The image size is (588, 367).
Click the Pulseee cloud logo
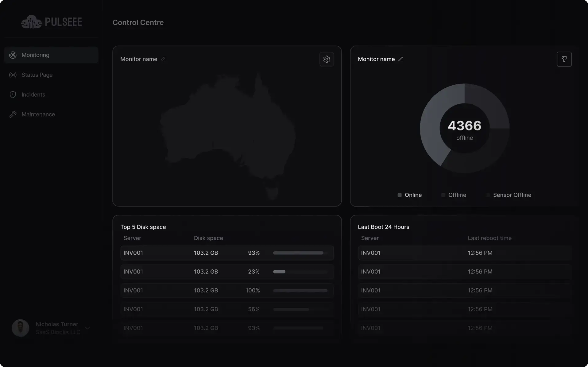coord(31,22)
